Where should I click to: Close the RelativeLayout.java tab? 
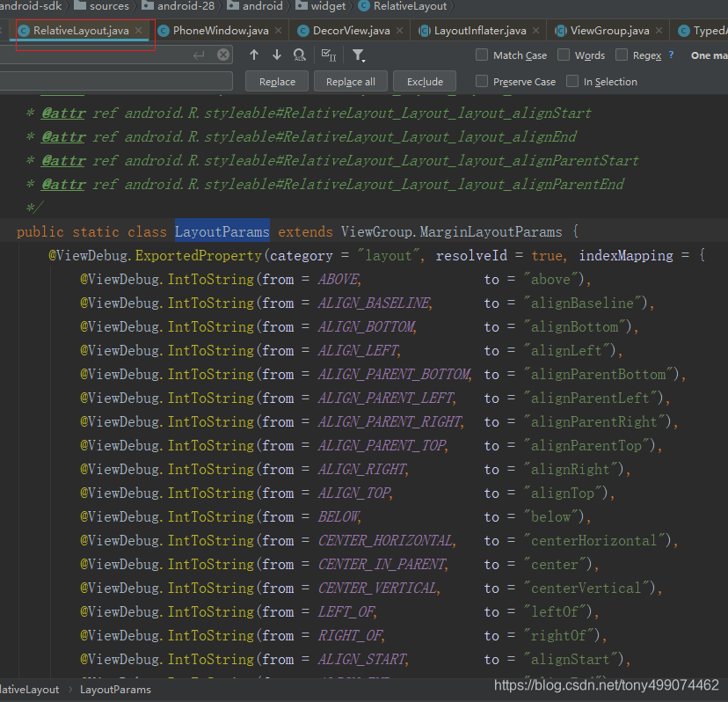138,30
